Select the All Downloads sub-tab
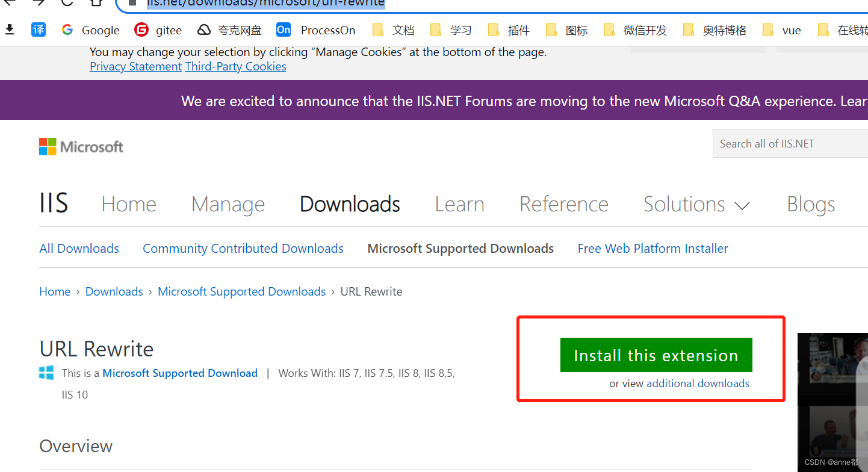This screenshot has height=472, width=868. 79,249
